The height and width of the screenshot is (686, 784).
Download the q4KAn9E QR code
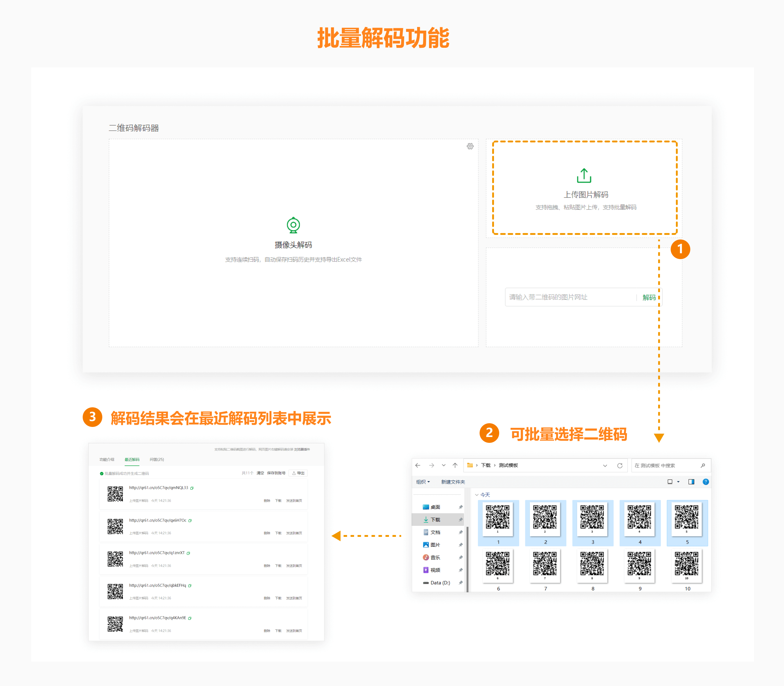point(278,631)
